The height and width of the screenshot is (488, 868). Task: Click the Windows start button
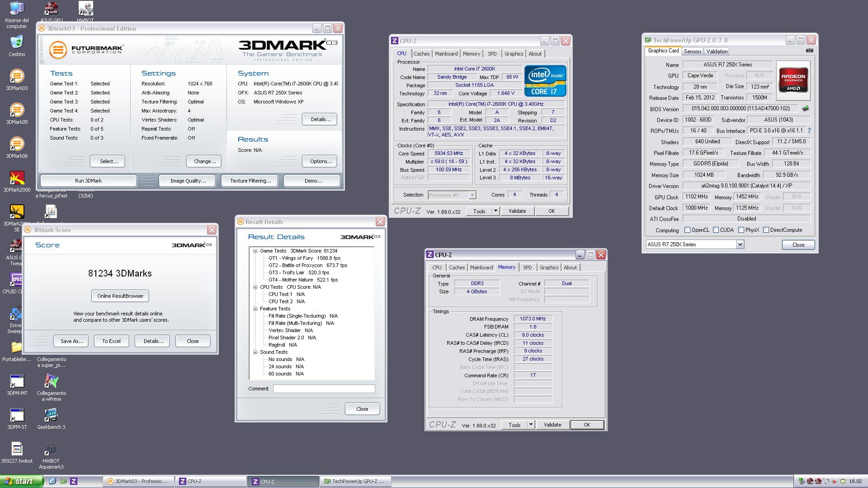pyautogui.click(x=22, y=482)
